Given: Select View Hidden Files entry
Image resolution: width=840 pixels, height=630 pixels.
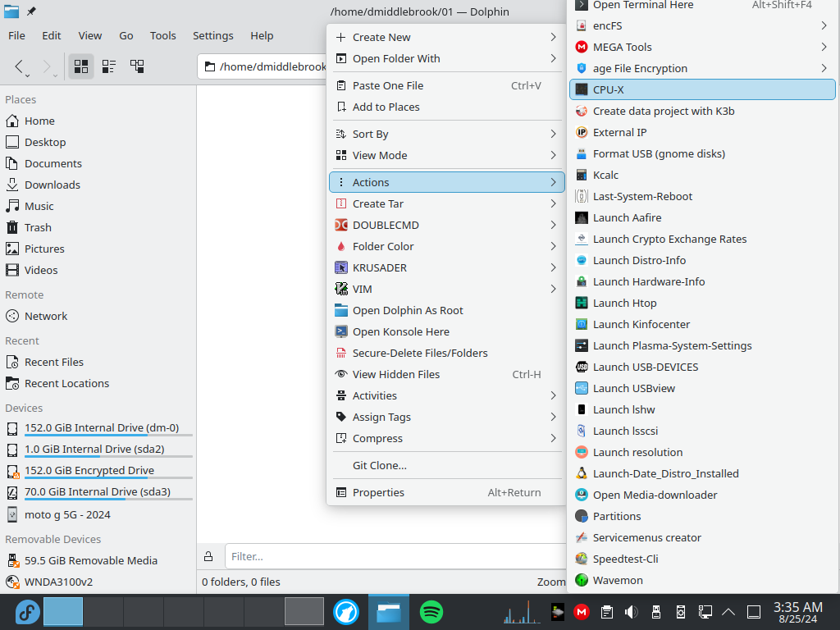Looking at the screenshot, I should click(446, 374).
